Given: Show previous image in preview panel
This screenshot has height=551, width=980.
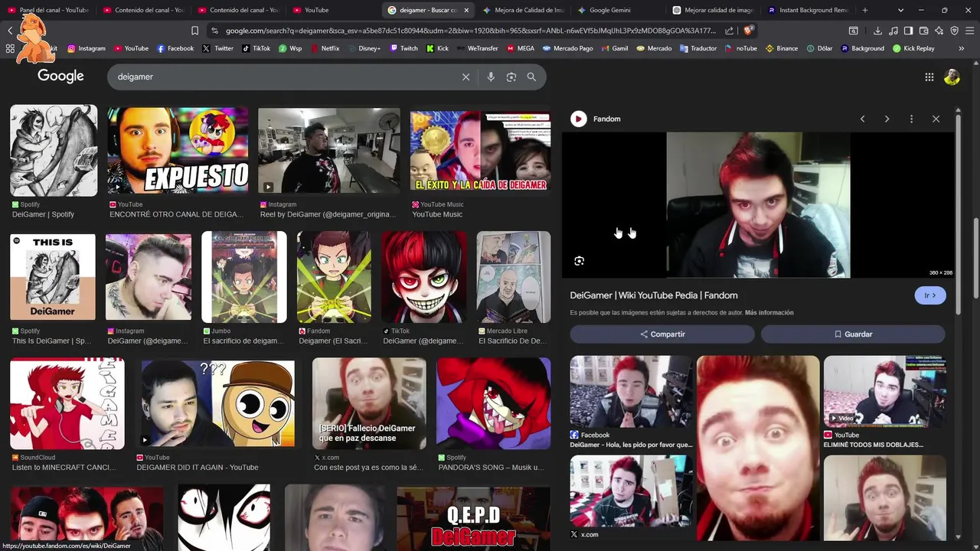Looking at the screenshot, I should pos(862,119).
